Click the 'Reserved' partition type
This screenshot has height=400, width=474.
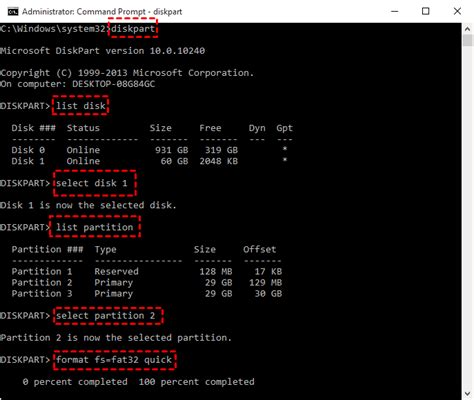click(116, 271)
